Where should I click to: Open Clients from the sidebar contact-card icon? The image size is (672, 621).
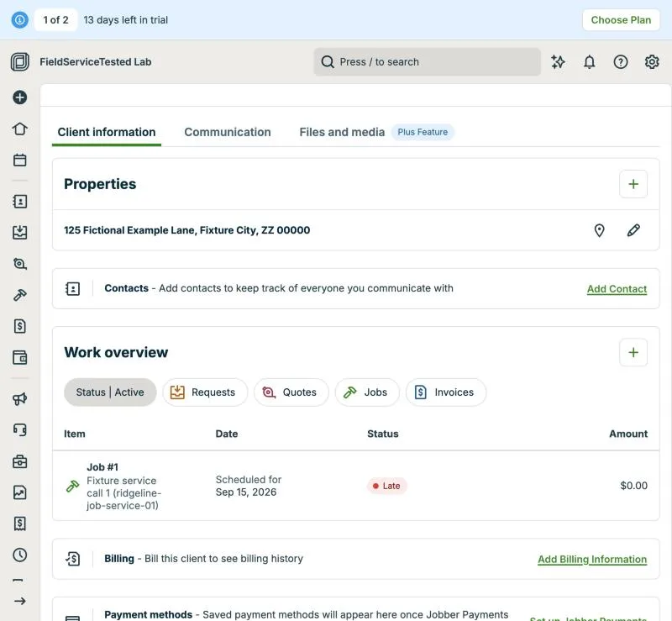point(19,202)
